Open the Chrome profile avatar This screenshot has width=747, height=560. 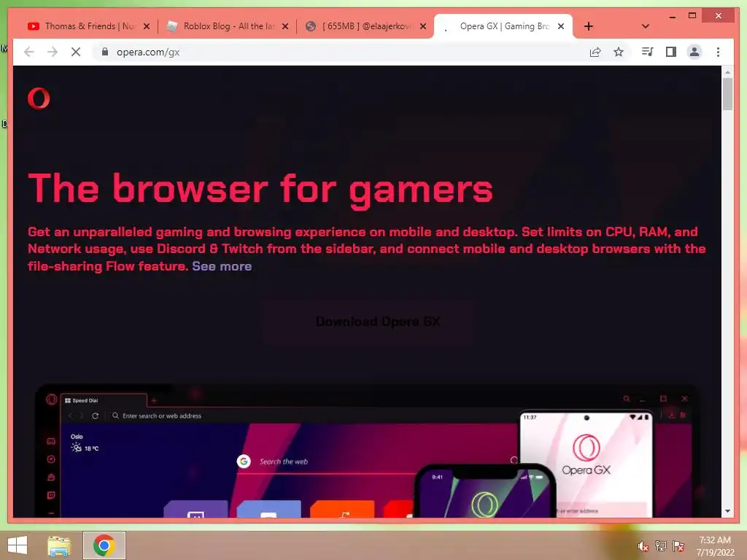694,52
